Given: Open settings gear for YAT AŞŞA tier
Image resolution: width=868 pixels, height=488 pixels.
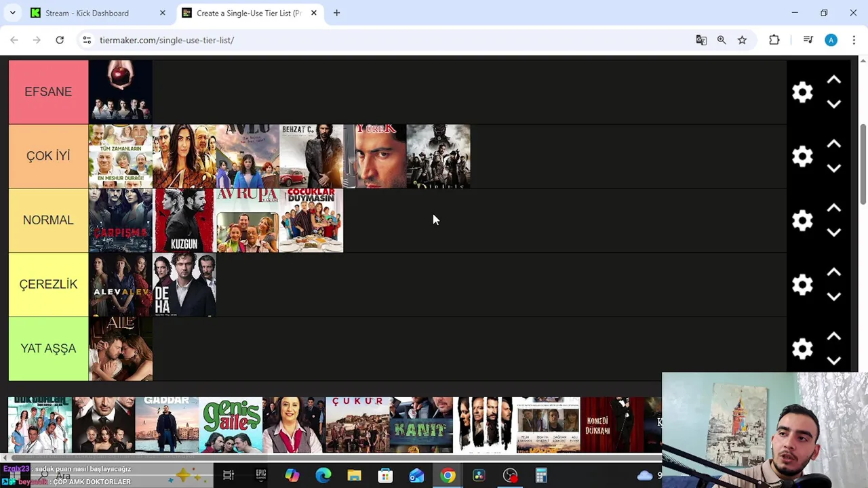Looking at the screenshot, I should (x=802, y=349).
